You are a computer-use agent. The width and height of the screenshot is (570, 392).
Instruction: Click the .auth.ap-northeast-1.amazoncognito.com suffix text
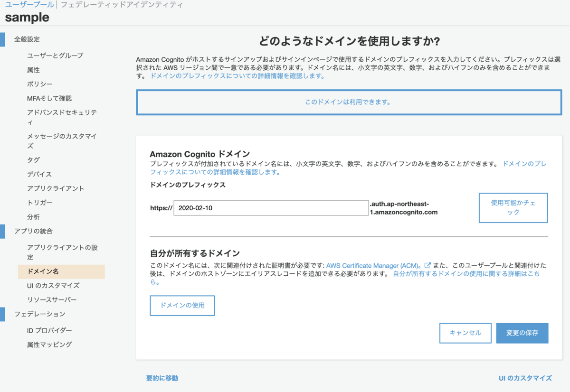click(404, 208)
